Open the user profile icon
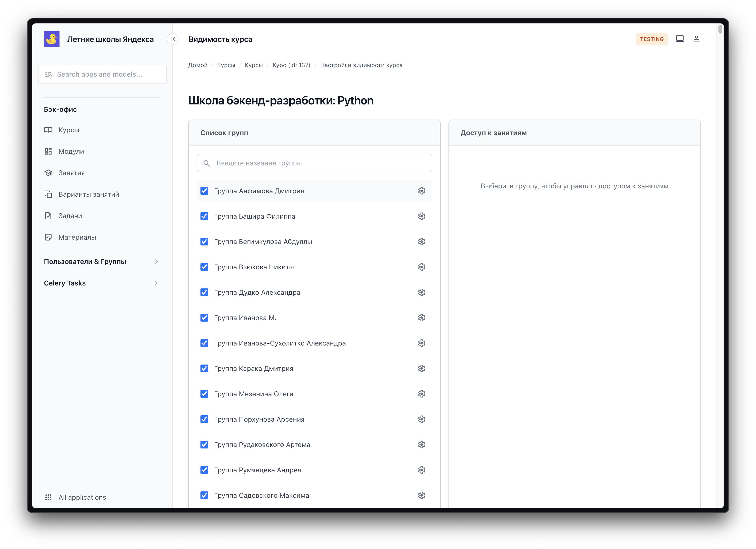The width and height of the screenshot is (756, 549). pyautogui.click(x=696, y=39)
